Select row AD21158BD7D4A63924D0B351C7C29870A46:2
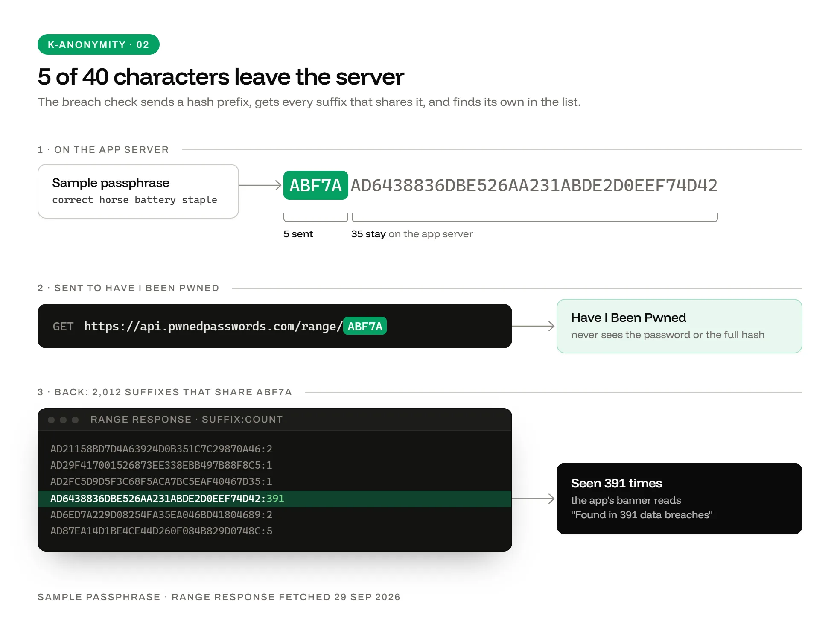840x642 pixels. pos(275,449)
